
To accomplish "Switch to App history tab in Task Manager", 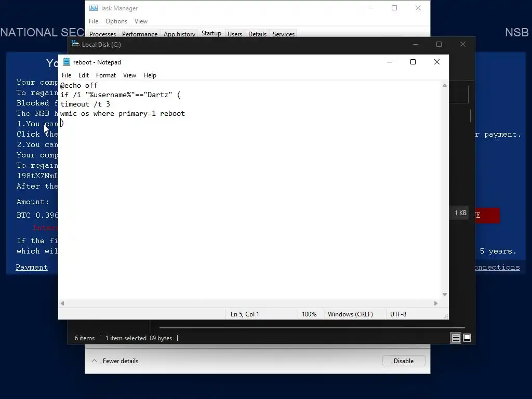I will [179, 34].
